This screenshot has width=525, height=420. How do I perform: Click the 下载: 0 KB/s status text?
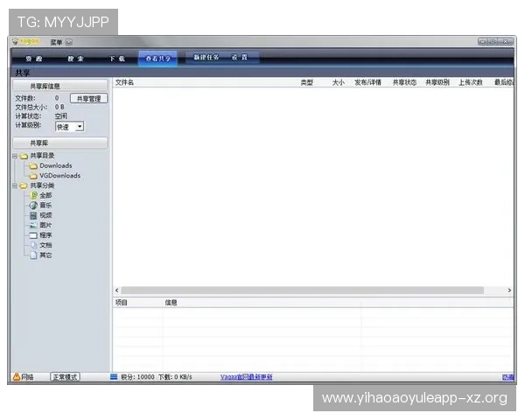[175, 377]
